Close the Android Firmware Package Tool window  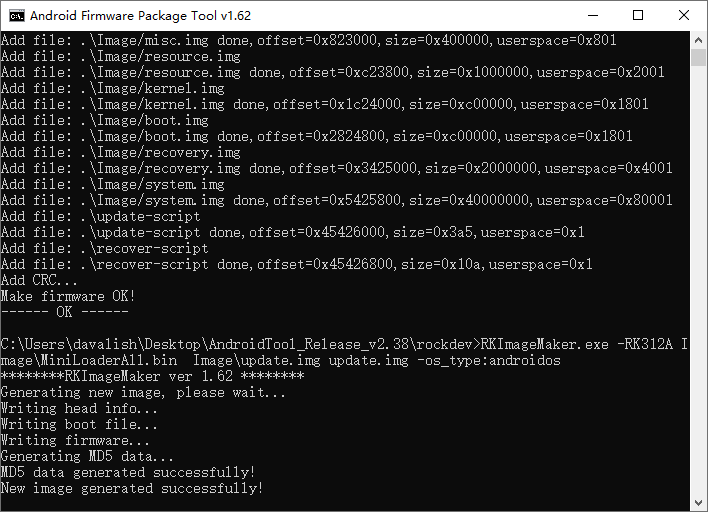click(x=684, y=15)
